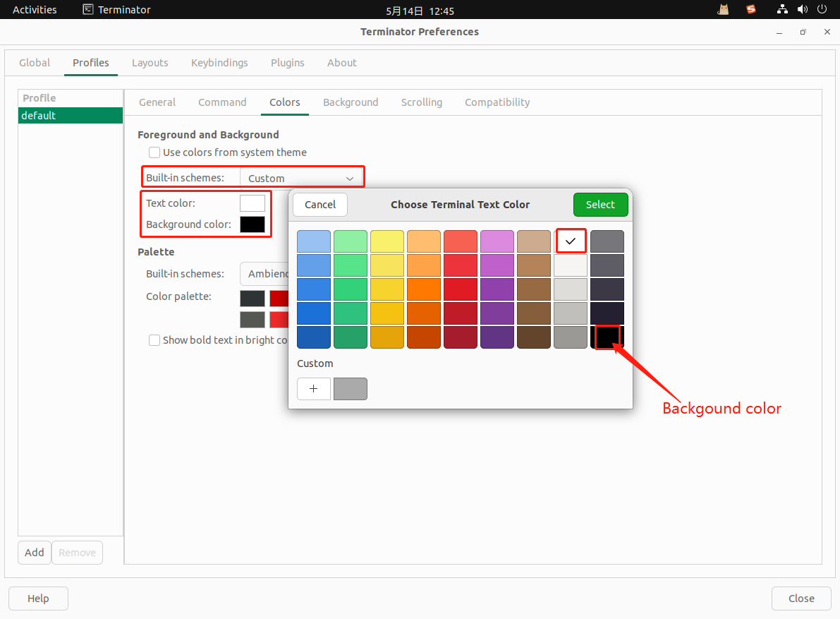
Task: Open the Command profile tab
Action: [222, 102]
